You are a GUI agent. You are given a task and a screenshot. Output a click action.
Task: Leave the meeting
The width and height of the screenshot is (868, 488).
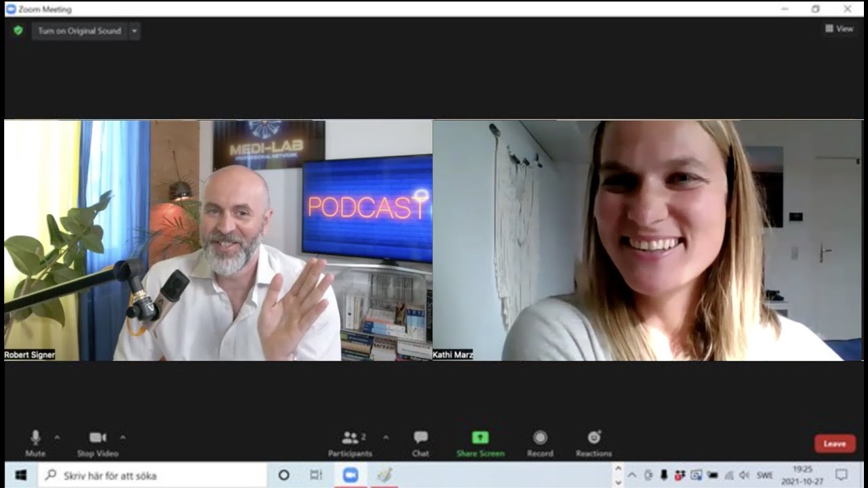pos(835,444)
